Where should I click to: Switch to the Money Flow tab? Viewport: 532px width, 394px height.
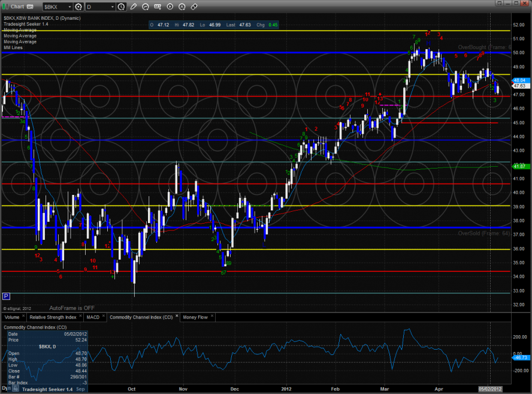pos(196,316)
